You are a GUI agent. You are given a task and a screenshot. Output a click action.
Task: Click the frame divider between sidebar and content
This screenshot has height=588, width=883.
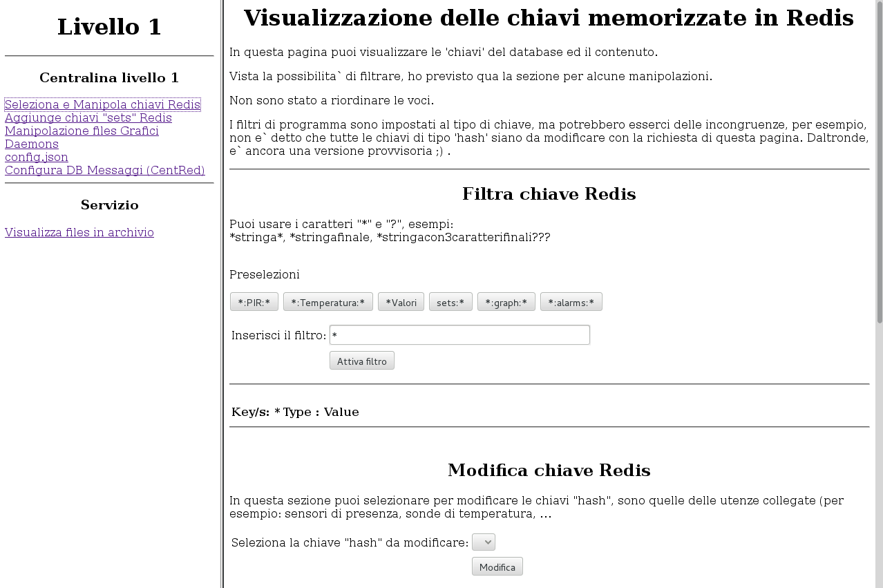point(222,294)
